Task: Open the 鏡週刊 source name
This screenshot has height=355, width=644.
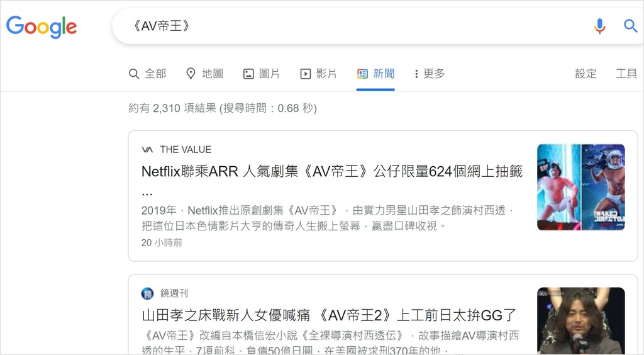Action: pyautogui.click(x=174, y=293)
